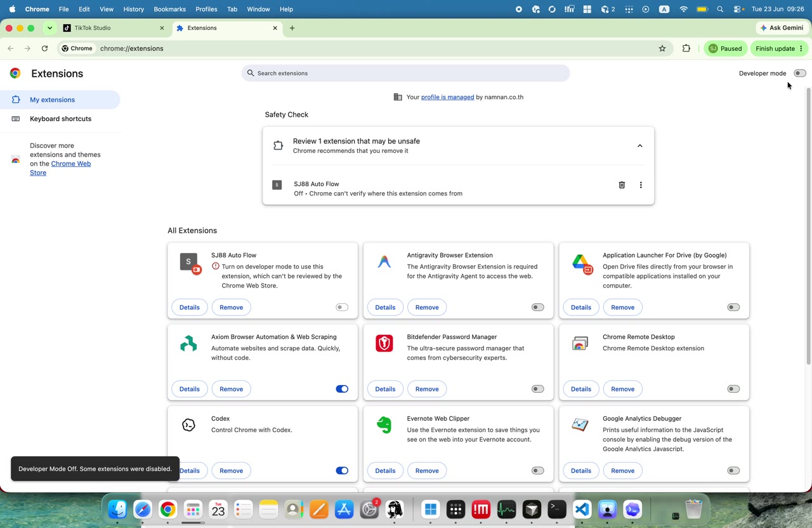Click the Antigravity Browser Extension logo
Screen dimensions: 812x528
(384, 261)
